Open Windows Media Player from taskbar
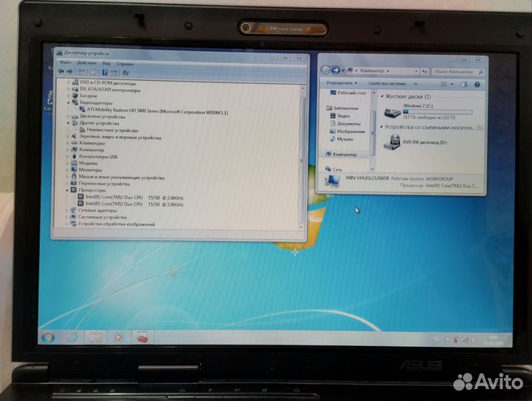The width and height of the screenshot is (532, 401). 116,336
